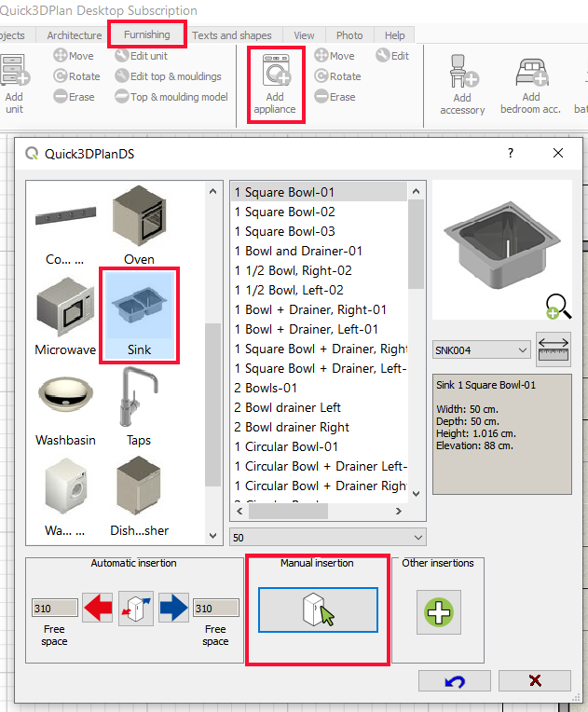Switch to the Architecture tab
The width and height of the screenshot is (588, 712).
[74, 35]
